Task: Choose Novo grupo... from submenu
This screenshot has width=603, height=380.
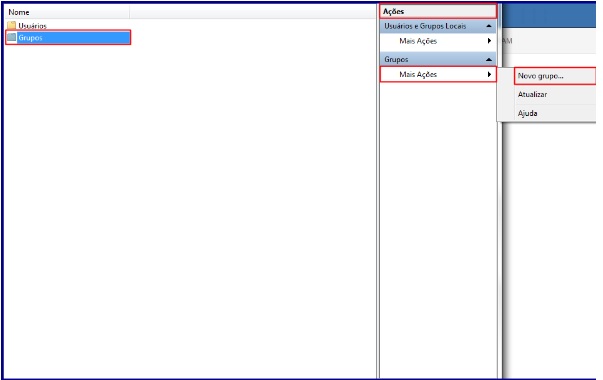Action: point(555,76)
